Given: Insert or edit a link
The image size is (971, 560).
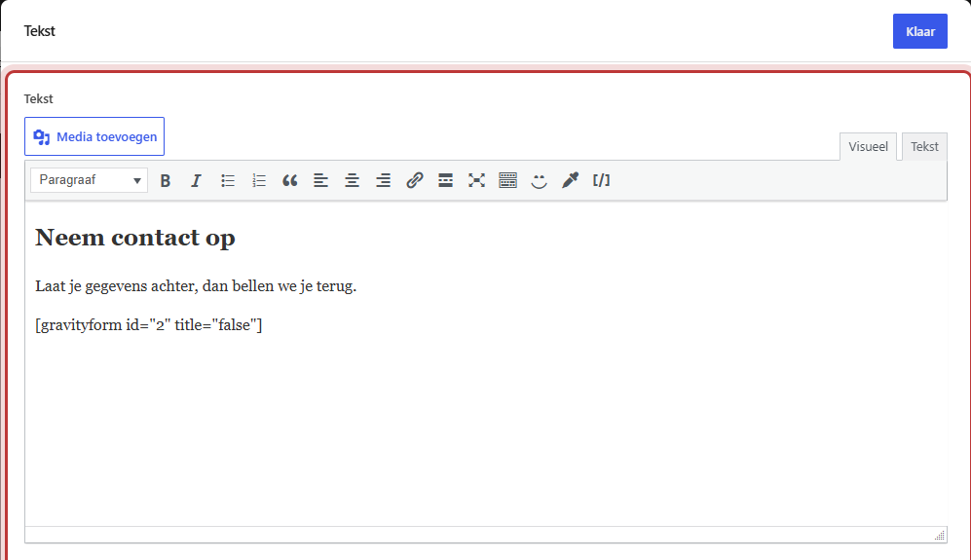Looking at the screenshot, I should pyautogui.click(x=414, y=180).
